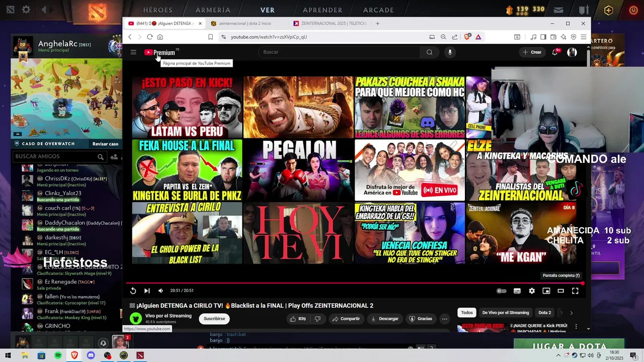The width and height of the screenshot is (644, 362).
Task: Open the Windows Start menu
Action: click(x=9, y=355)
